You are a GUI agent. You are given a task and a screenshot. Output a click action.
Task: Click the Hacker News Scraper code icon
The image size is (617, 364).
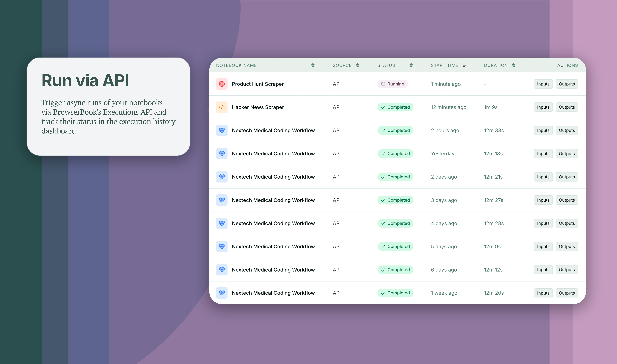[222, 107]
